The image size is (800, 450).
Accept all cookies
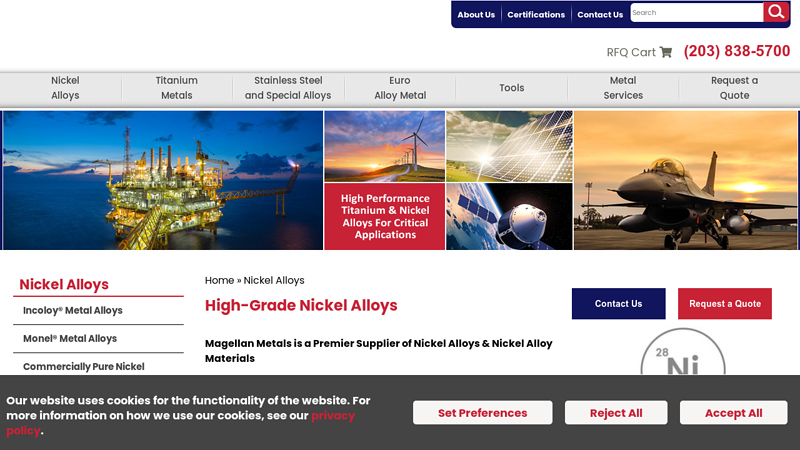tap(733, 413)
